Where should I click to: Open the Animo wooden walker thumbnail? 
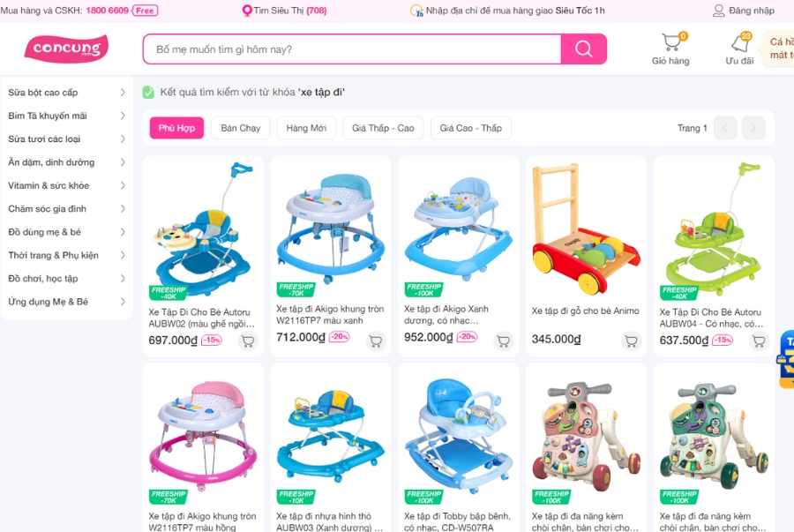click(x=586, y=228)
